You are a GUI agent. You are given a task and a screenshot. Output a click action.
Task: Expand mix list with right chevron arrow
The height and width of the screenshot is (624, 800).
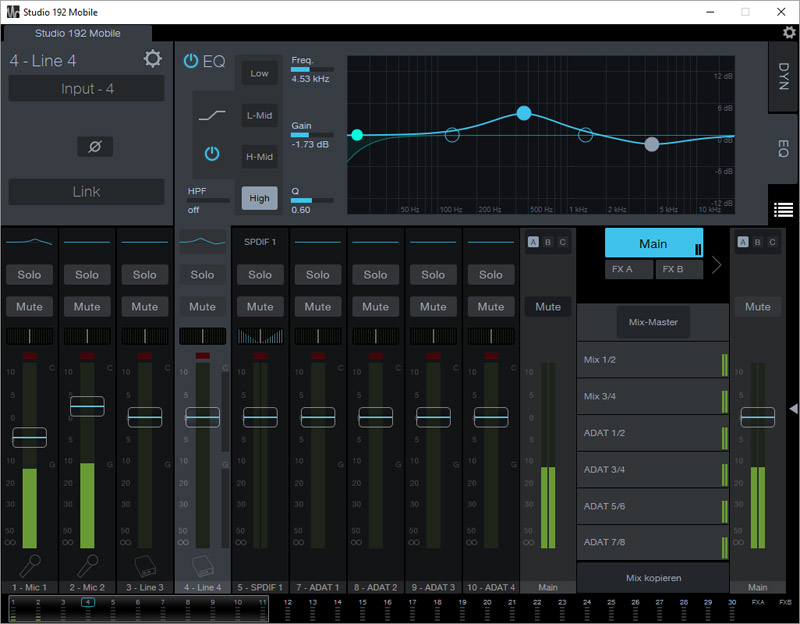(x=716, y=265)
